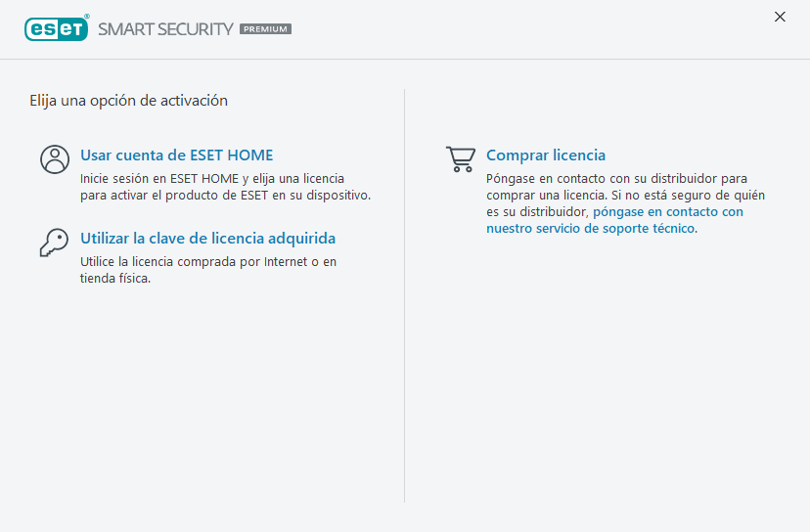Select "Utilizar la clave de licencia adquirida"
Screen dimensions: 810x532
point(207,239)
